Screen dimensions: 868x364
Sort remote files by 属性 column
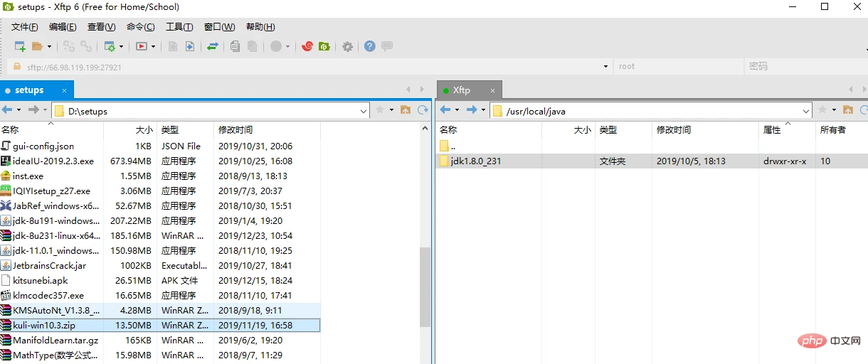point(787,130)
